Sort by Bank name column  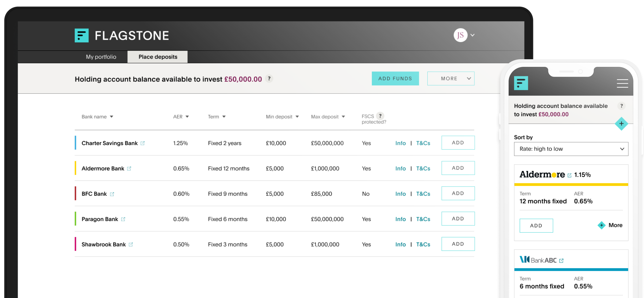97,117
